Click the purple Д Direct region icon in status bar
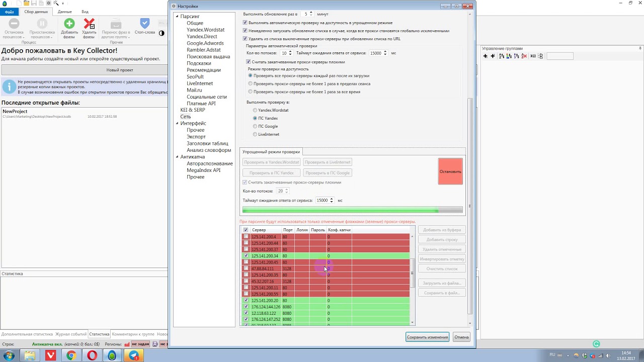 (x=155, y=344)
